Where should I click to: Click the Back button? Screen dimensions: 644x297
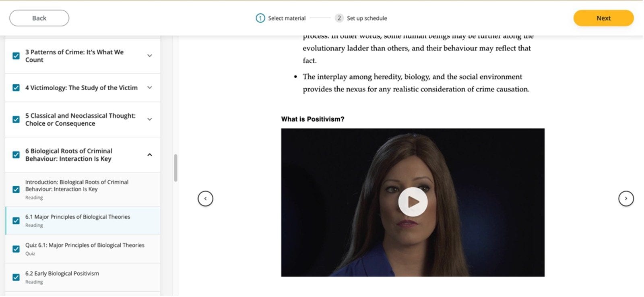(39, 18)
